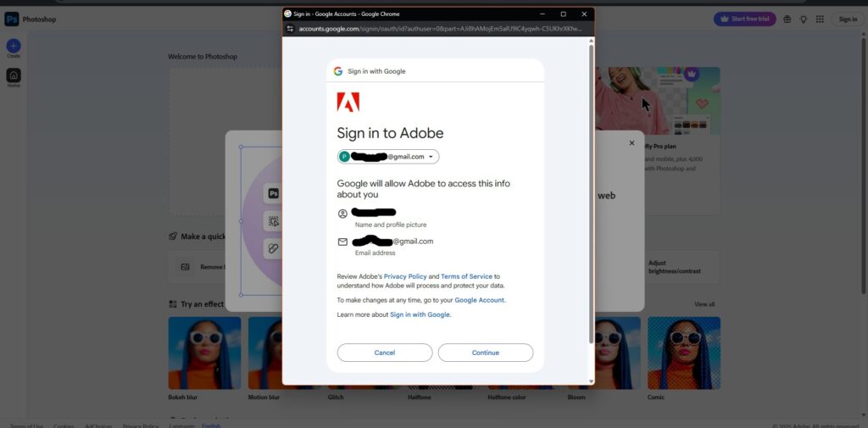Maximize the Google sign-in popup window
This screenshot has height=428, width=868.
click(563, 14)
